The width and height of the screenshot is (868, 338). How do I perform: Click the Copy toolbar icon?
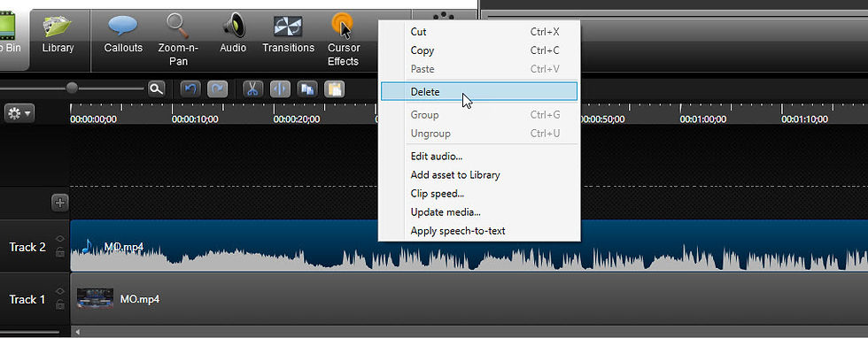pos(306,88)
